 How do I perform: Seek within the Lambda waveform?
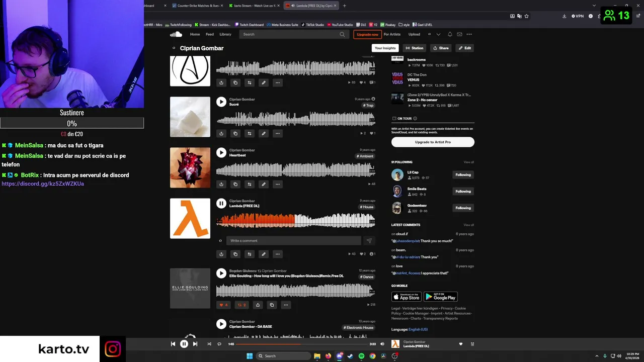tap(296, 220)
